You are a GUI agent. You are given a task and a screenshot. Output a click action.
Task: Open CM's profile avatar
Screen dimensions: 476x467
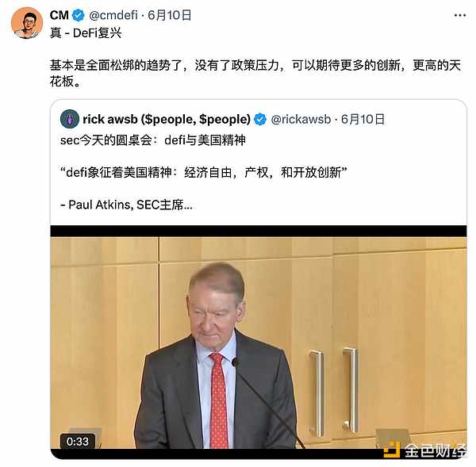pyautogui.click(x=27, y=23)
